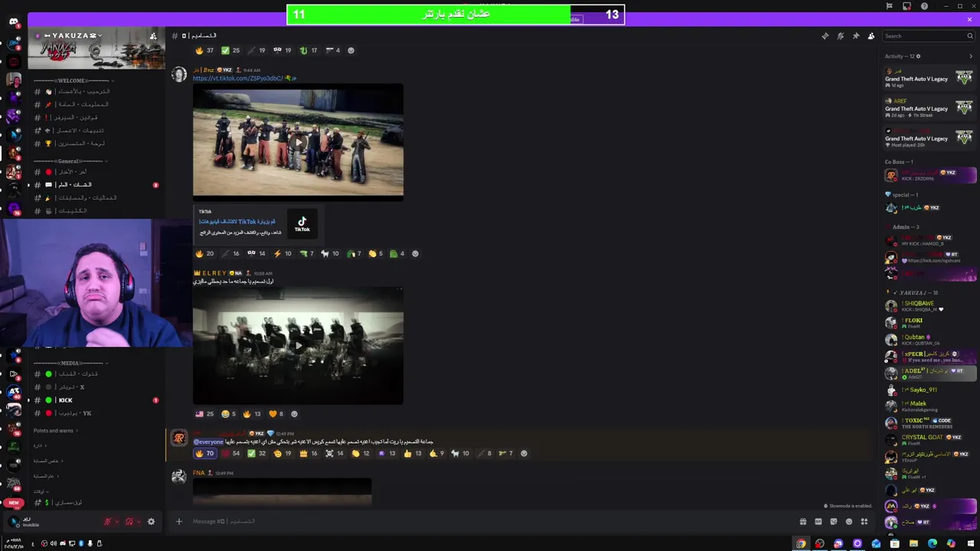The width and height of the screenshot is (980, 551).
Task: Open headphone output options arrow
Action: pyautogui.click(x=139, y=522)
